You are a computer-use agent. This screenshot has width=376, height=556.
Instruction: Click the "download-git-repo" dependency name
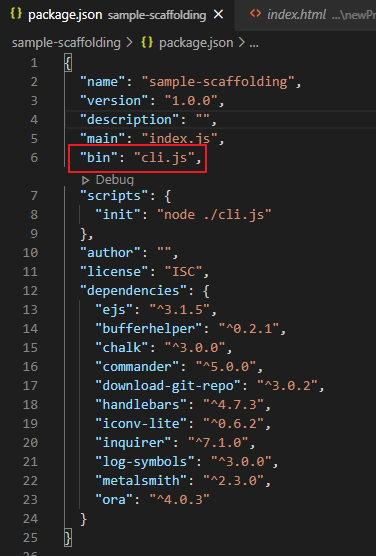pos(168,386)
